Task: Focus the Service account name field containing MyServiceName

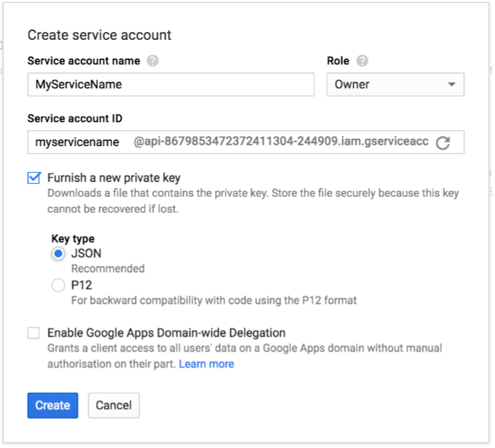Action: coord(171,85)
